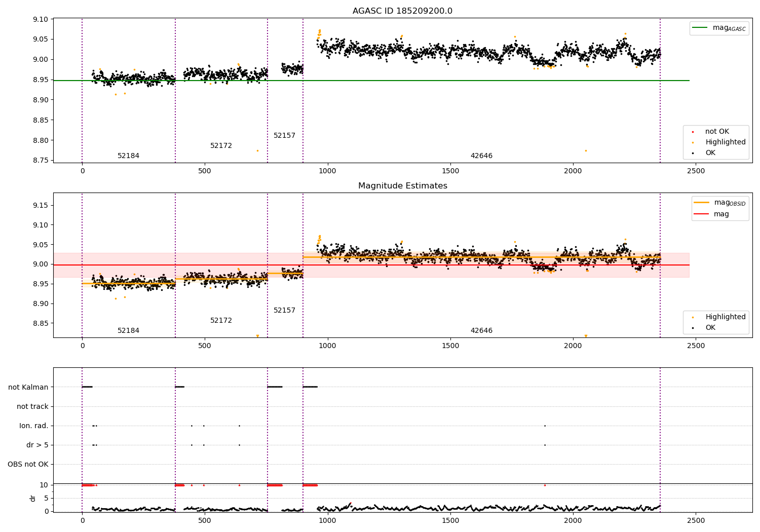Click y-axis tick 8.75 in top plot

click(41, 161)
